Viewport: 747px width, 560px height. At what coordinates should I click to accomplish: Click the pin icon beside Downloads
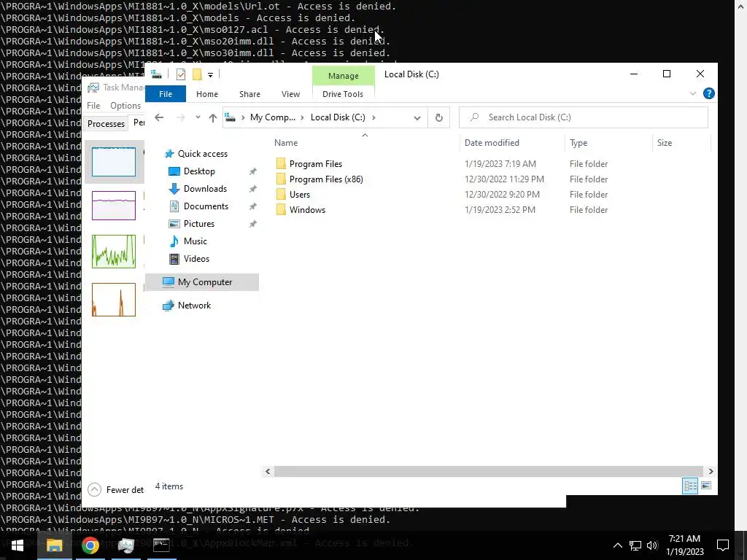(253, 189)
